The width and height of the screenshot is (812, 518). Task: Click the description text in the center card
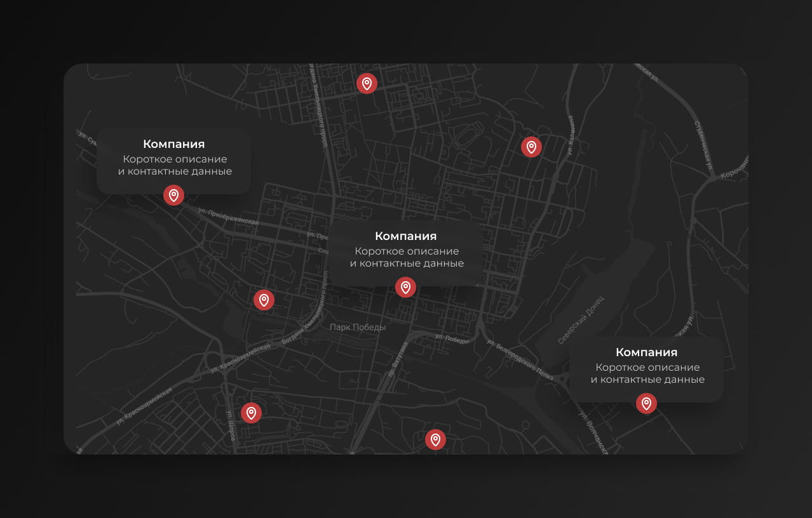pyautogui.click(x=407, y=257)
